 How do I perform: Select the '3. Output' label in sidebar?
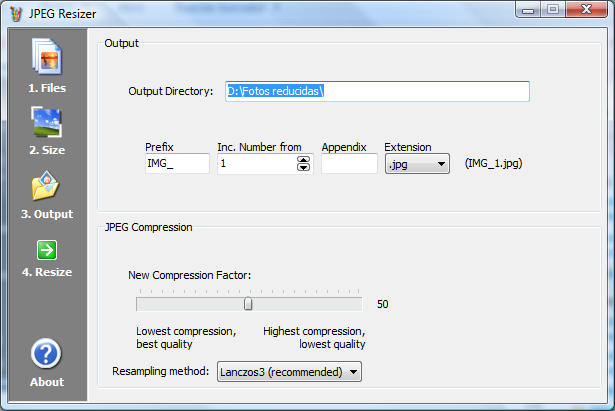(47, 214)
